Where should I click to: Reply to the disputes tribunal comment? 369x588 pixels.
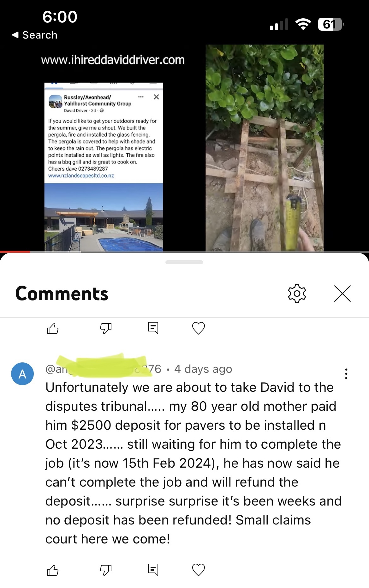[x=153, y=570]
